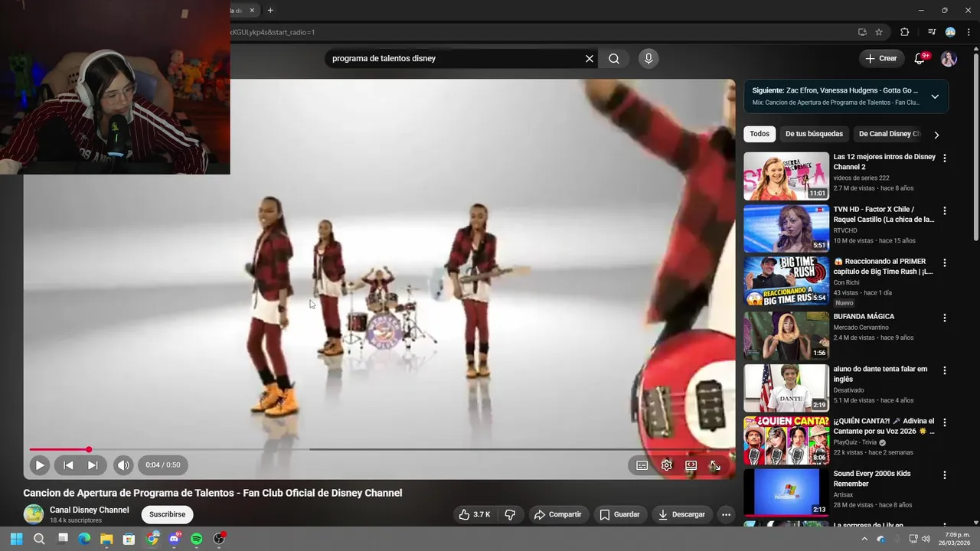Open Big Time Rush reaction thumbnail
The height and width of the screenshot is (551, 980).
pos(786,280)
